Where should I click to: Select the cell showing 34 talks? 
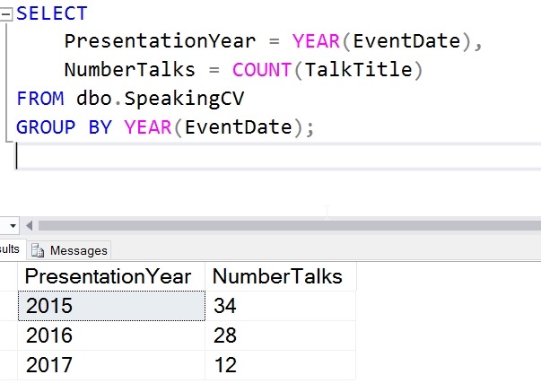[x=280, y=306]
